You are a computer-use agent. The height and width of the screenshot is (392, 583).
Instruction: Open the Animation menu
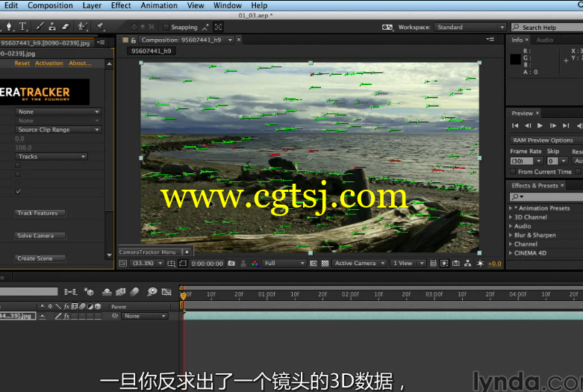point(159,5)
